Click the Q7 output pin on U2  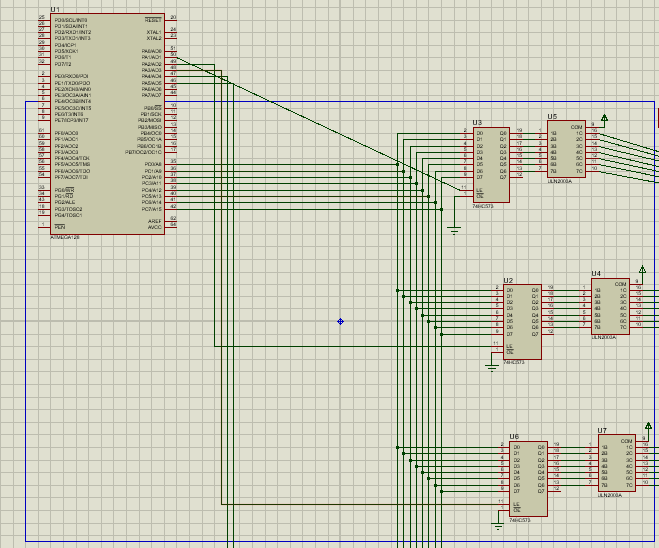click(x=549, y=334)
